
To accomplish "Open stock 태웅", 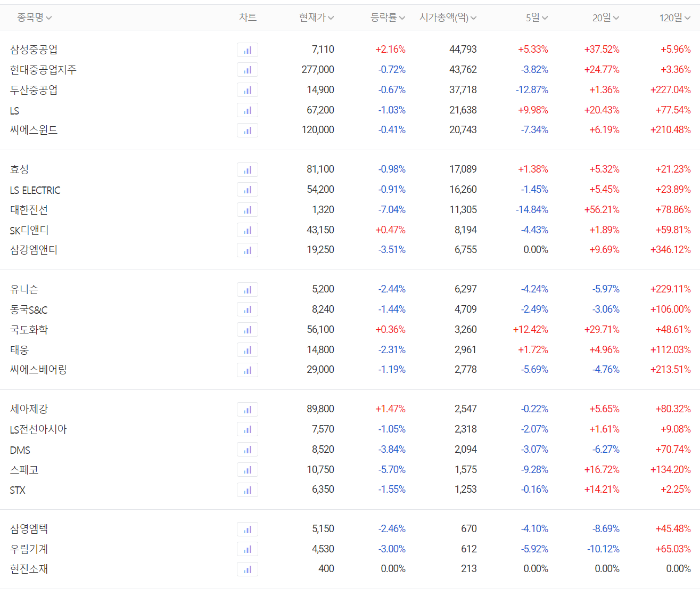I will (x=19, y=350).
